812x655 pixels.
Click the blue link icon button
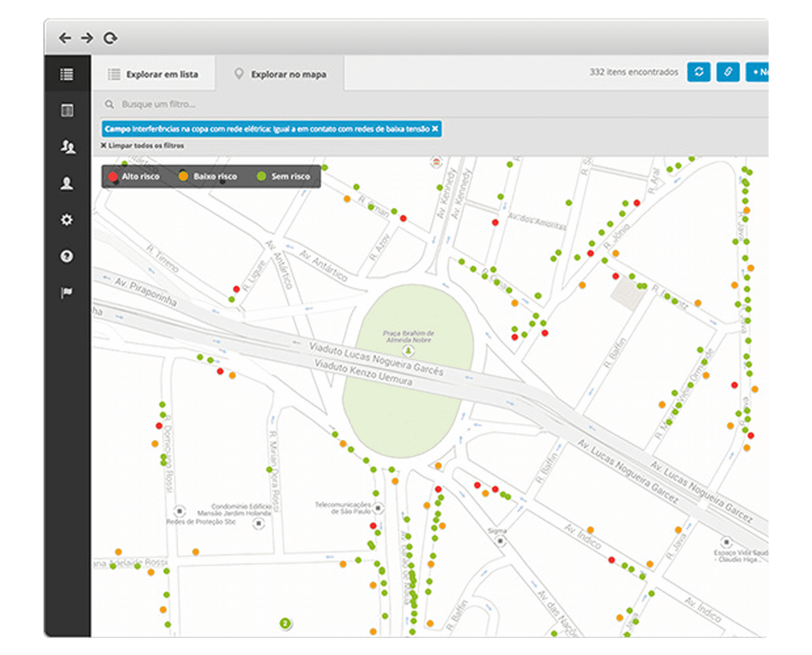(728, 72)
